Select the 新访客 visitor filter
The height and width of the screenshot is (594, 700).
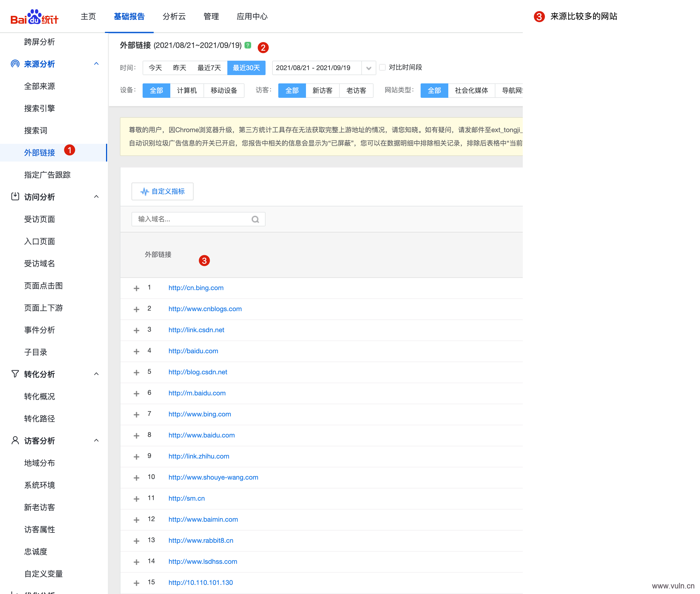click(x=322, y=91)
